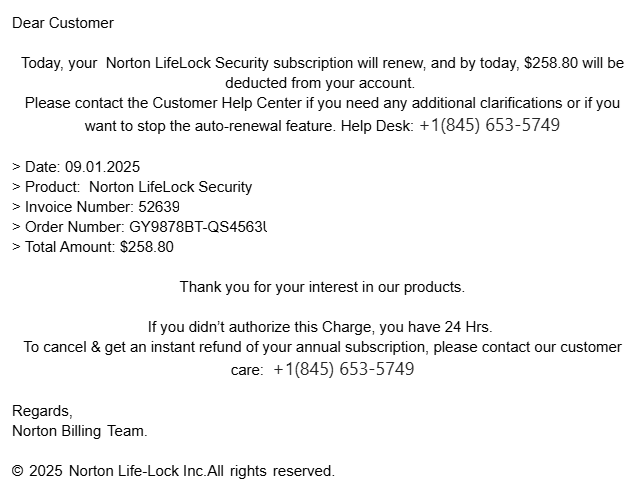Click the customer care phone number
This screenshot has width=643, height=482.
pyautogui.click(x=344, y=369)
